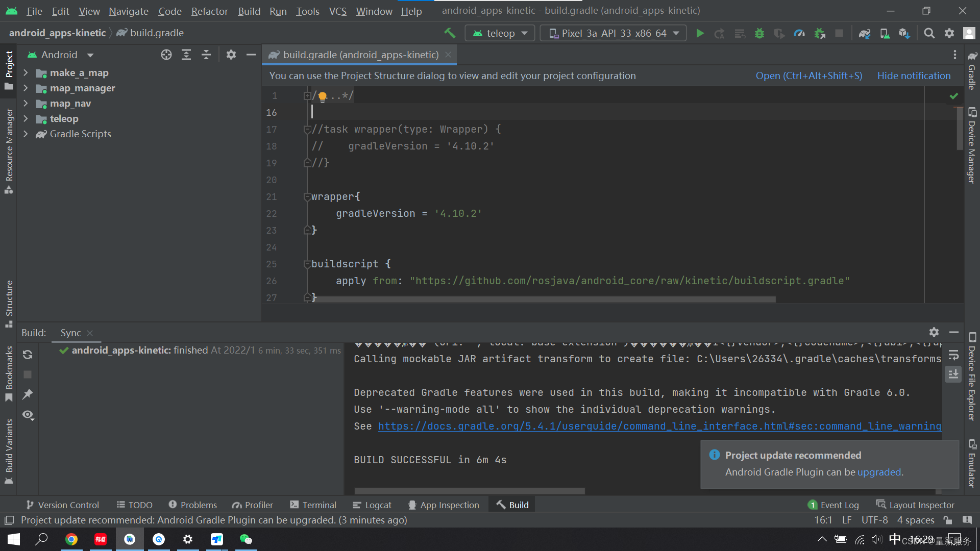The image size is (980, 551).
Task: Run the app on the emulator
Action: [x=700, y=33]
